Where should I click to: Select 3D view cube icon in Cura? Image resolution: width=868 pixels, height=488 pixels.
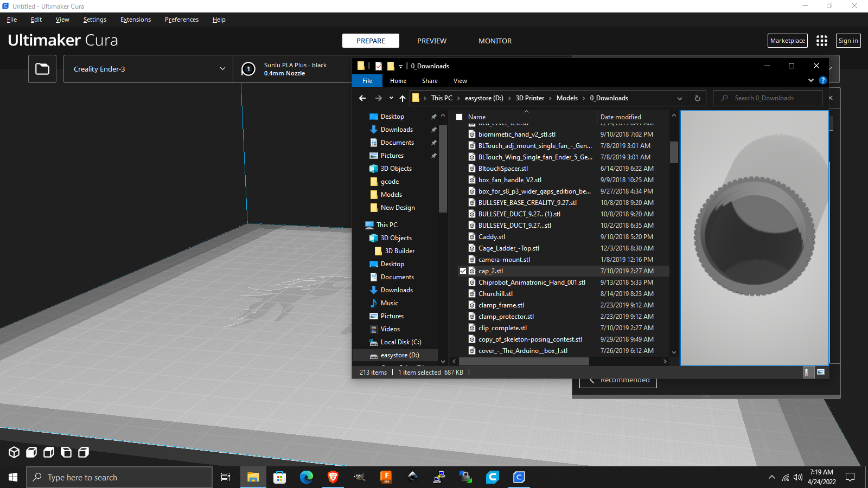14,452
